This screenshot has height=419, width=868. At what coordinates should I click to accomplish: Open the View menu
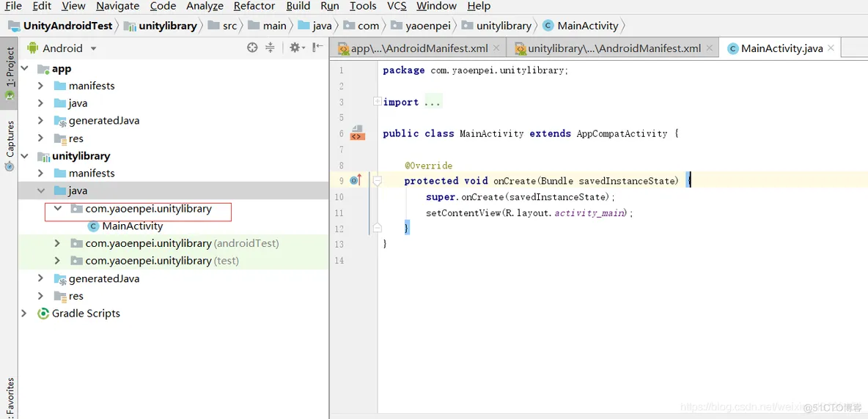73,6
